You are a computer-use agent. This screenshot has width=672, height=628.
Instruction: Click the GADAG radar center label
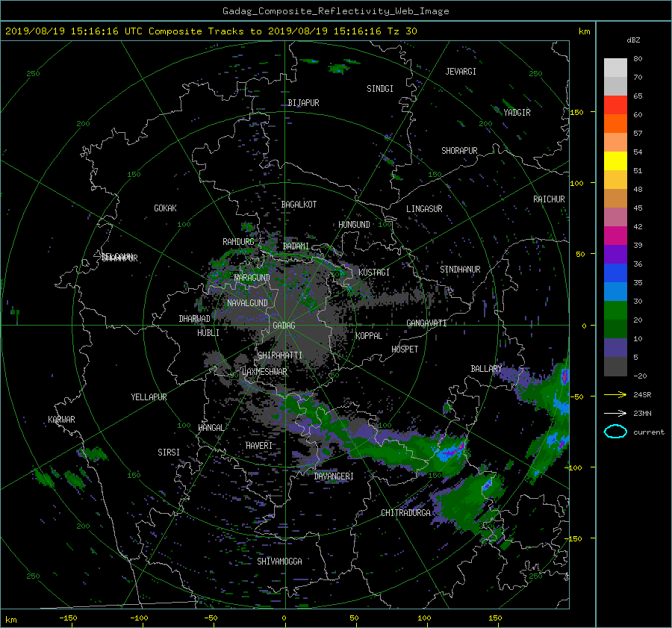click(x=284, y=326)
